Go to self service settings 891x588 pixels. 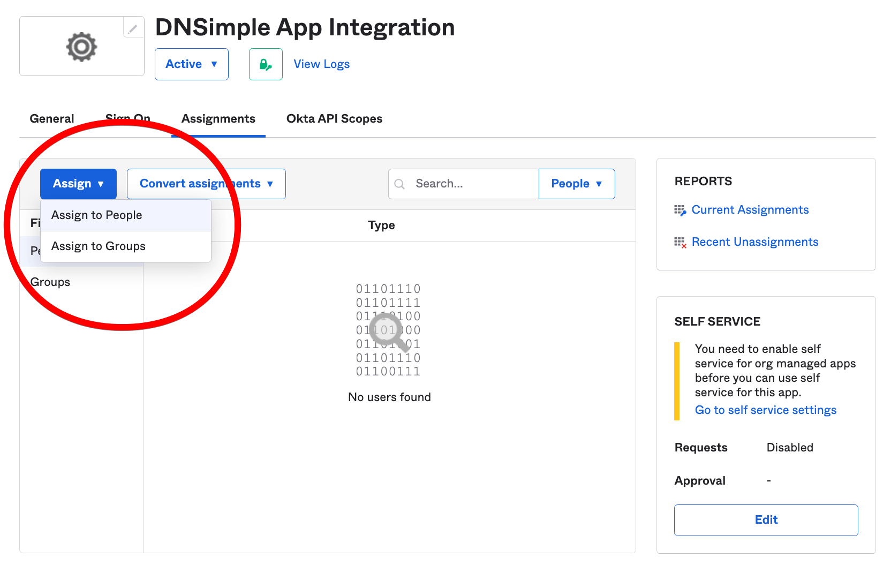pyautogui.click(x=766, y=410)
